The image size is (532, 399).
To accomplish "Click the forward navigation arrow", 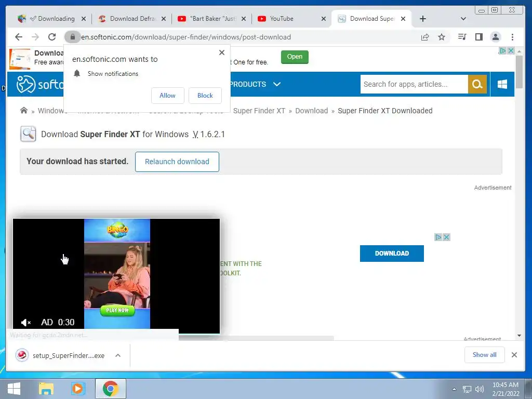I will coord(35,37).
